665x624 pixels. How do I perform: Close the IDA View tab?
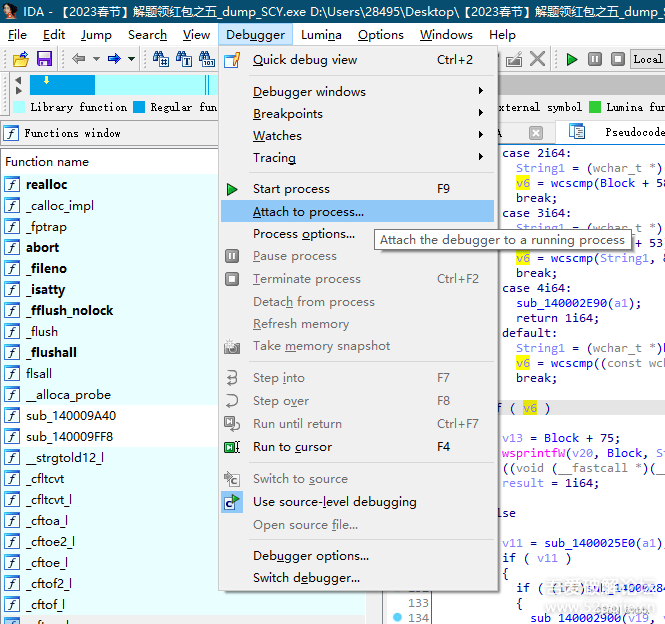(536, 133)
